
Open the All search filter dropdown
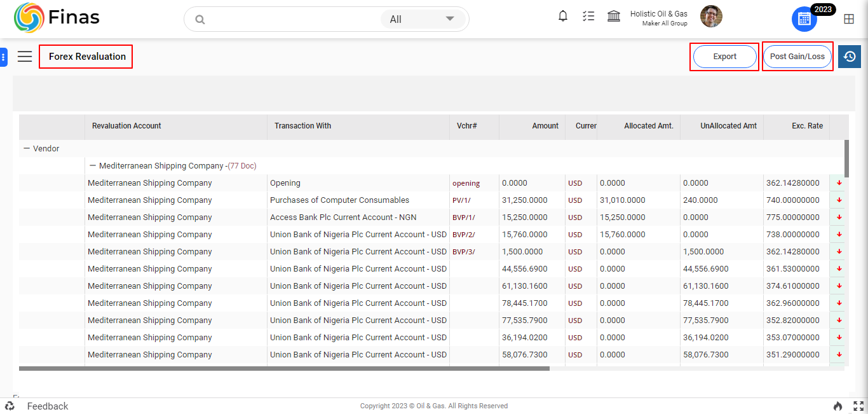(x=423, y=19)
